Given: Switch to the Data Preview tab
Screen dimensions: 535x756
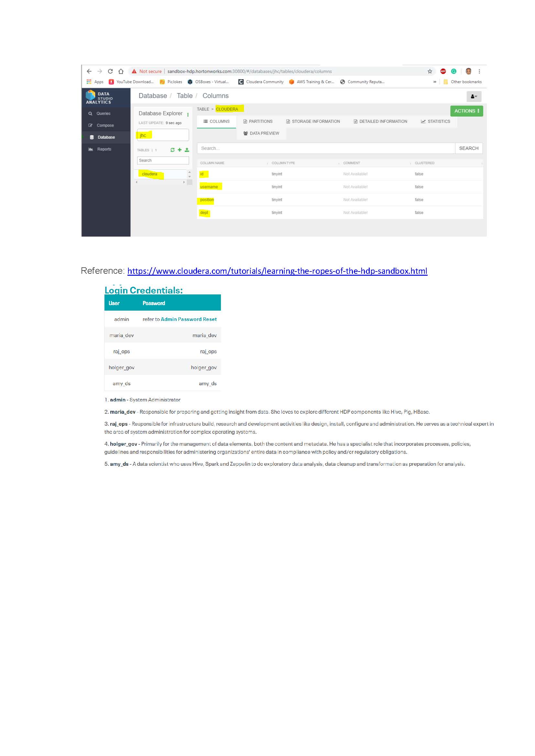Looking at the screenshot, I should (261, 133).
